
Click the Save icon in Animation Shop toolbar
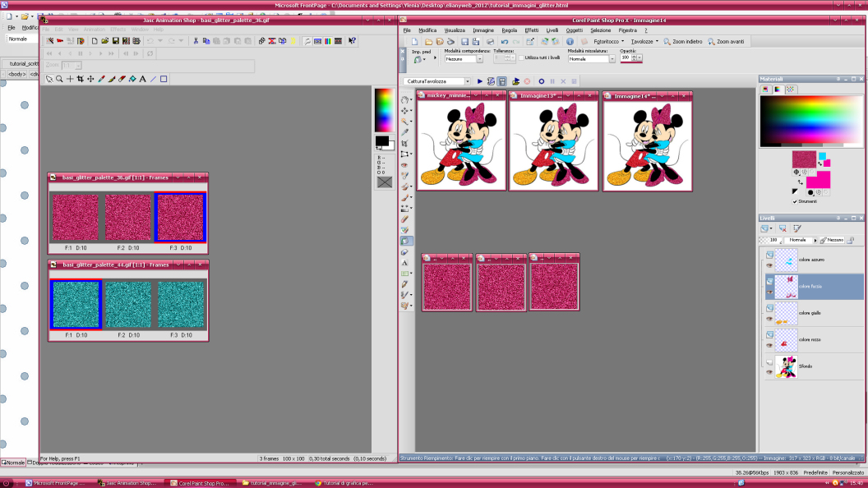click(x=116, y=41)
